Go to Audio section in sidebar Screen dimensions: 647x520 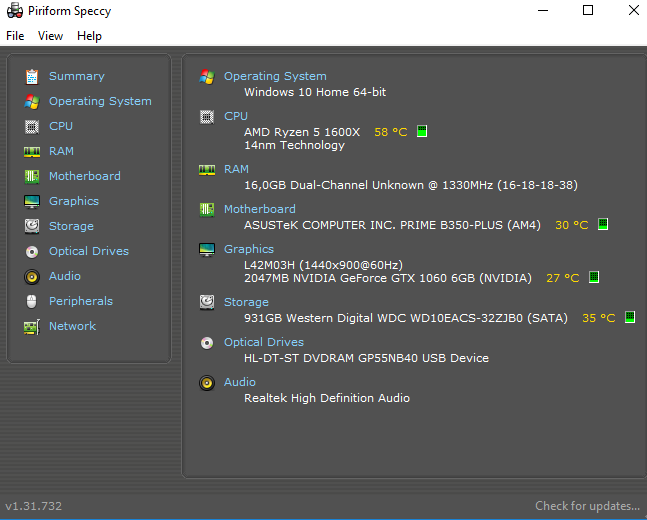(x=65, y=277)
